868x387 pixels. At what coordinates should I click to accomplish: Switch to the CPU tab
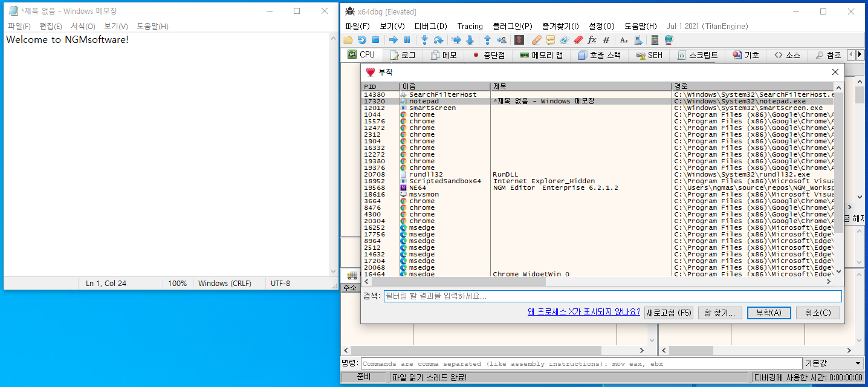(361, 54)
